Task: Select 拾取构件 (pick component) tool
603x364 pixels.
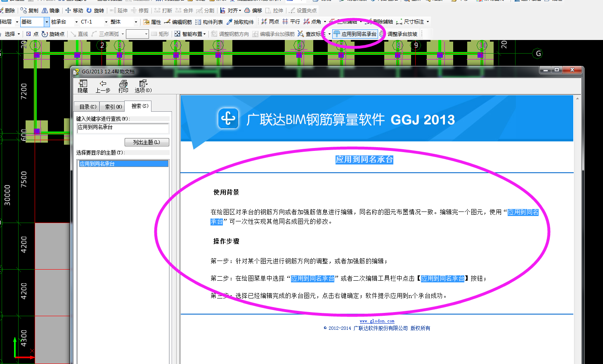Action: (240, 22)
